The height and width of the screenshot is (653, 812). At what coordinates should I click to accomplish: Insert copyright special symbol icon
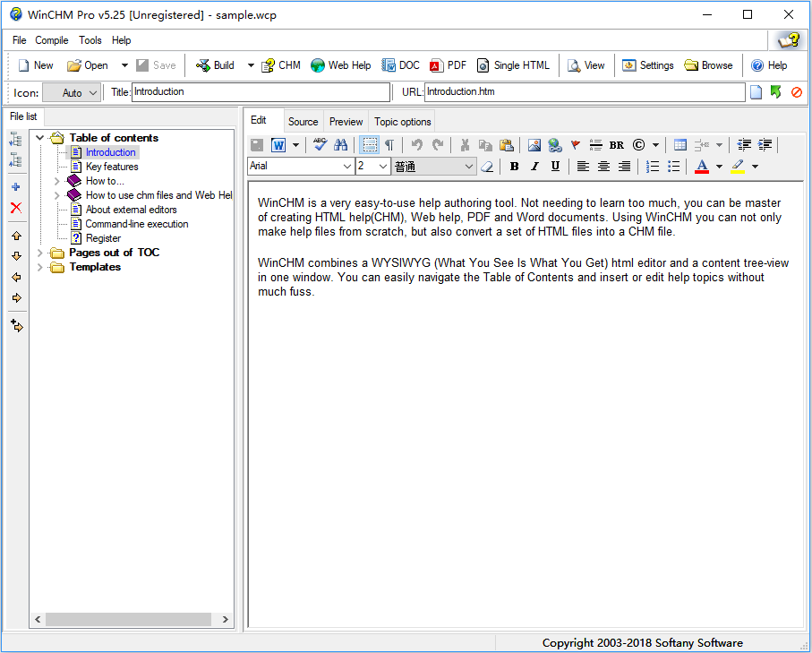638,144
